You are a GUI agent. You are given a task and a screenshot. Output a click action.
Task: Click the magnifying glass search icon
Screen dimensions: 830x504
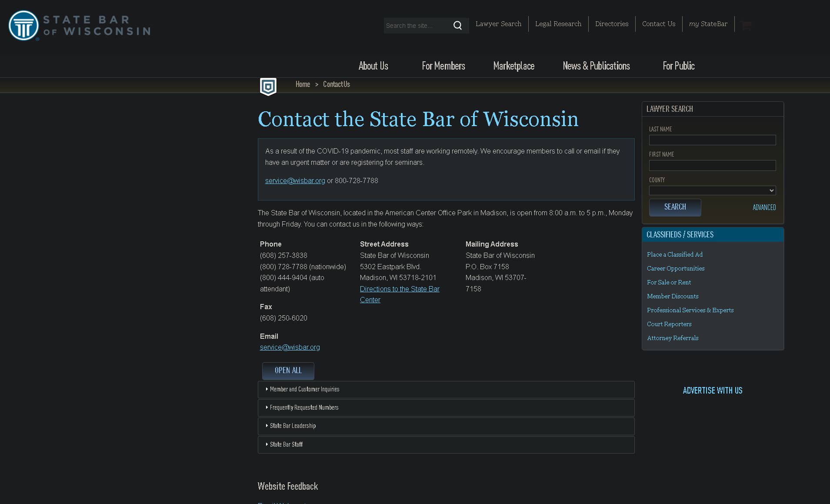[x=457, y=26]
